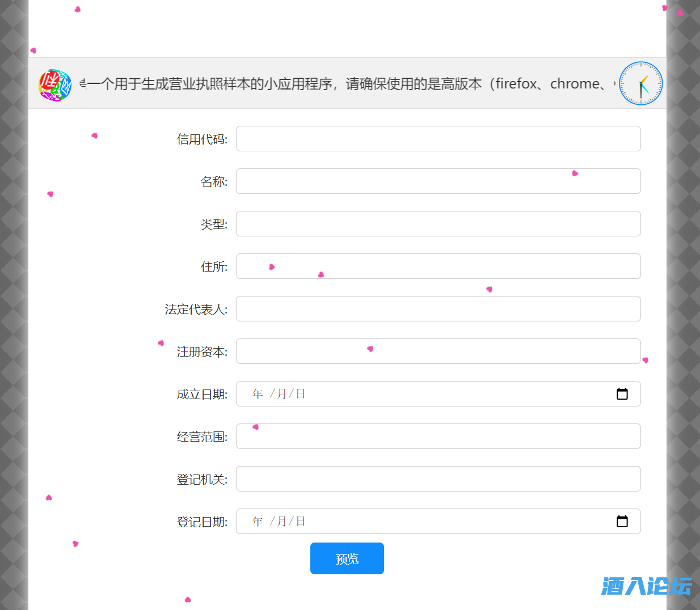Click into the 登记机关 input field
The width and height of the screenshot is (700, 610).
(438, 479)
